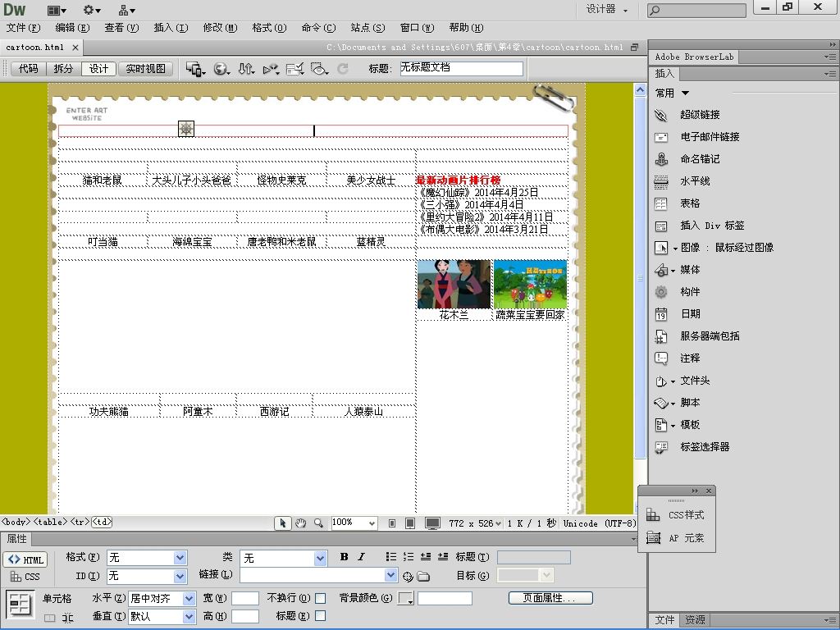Click the Head (文件头) insert icon
Viewport: 840px width, 630px height.
coord(661,381)
